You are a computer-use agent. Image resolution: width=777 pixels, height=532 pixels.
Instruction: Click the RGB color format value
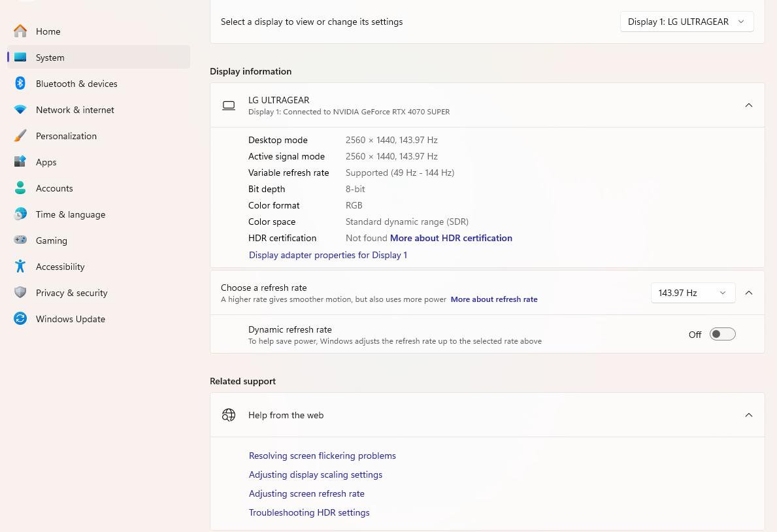[354, 205]
